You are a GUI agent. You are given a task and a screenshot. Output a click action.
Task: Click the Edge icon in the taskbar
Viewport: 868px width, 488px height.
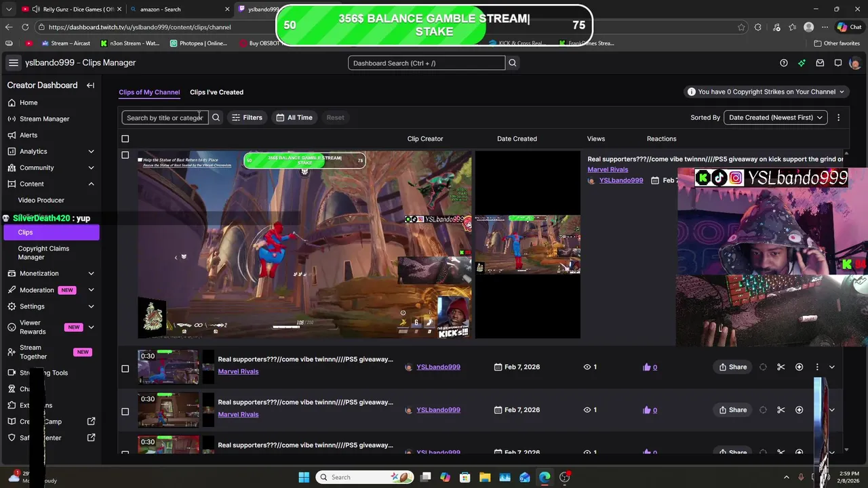point(545,477)
